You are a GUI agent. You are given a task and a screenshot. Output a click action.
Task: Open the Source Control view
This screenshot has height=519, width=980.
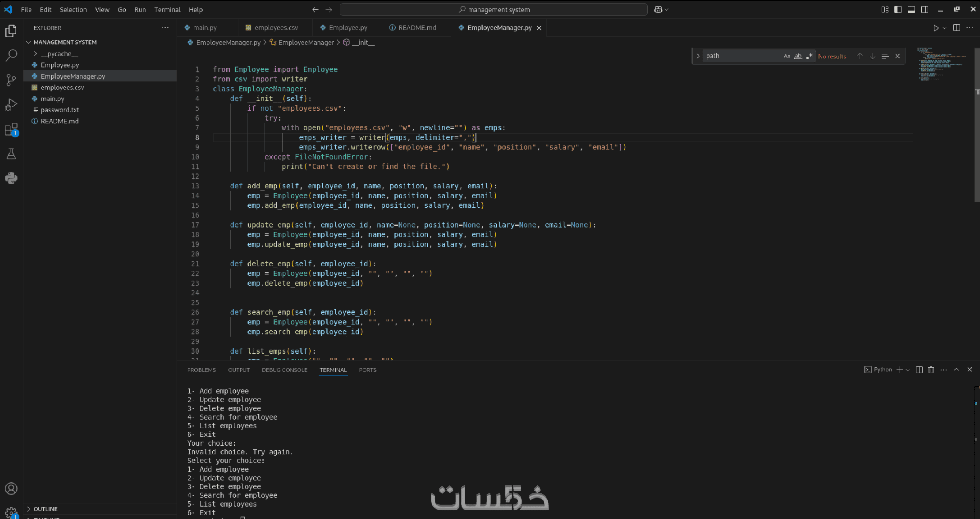[11, 80]
